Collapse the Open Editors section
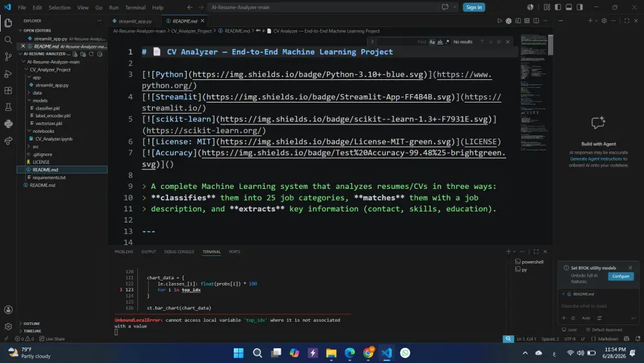 tap(37, 30)
